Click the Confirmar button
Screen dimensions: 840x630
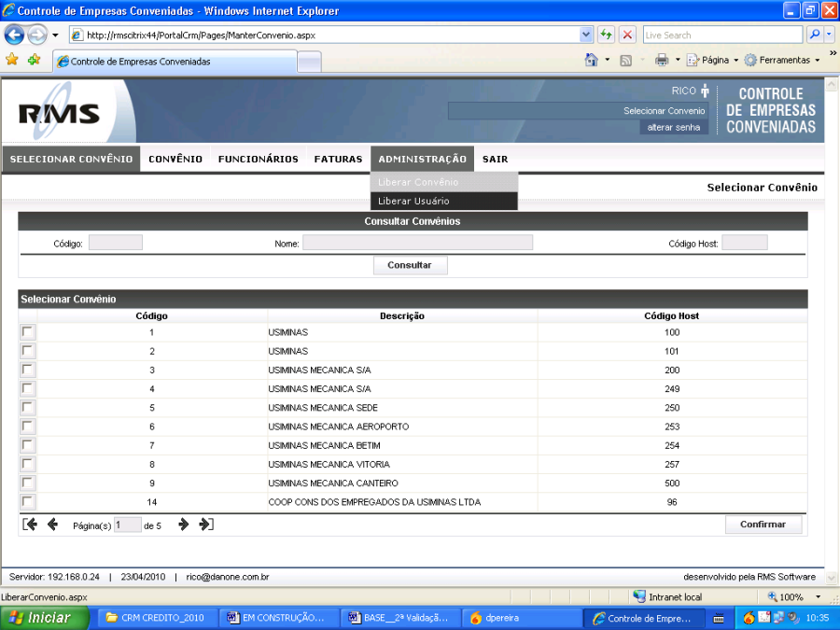[763, 525]
